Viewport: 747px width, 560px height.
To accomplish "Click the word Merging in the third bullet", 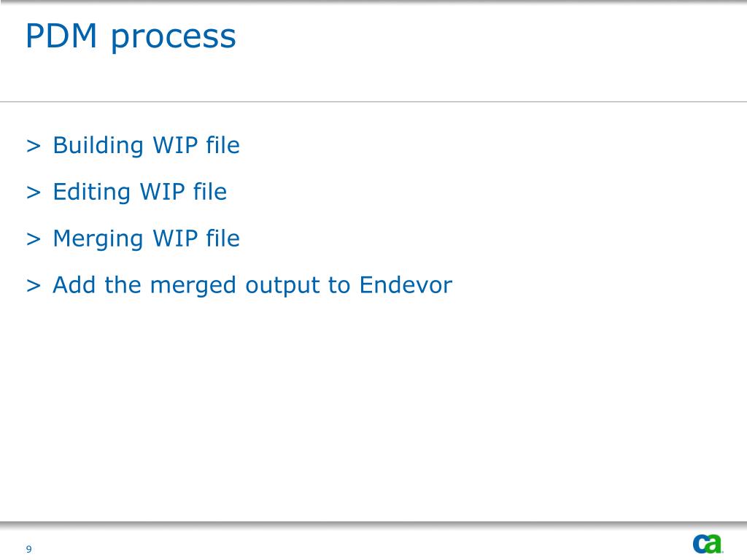I will pos(98,239).
